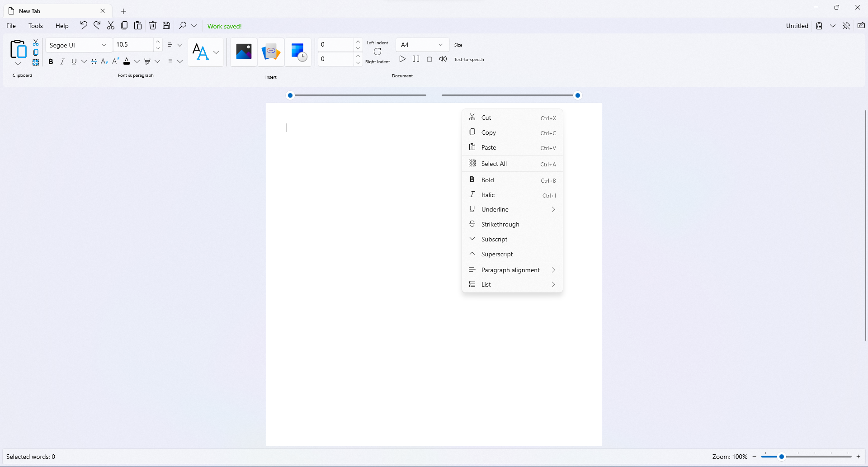Click the Undo icon in the title bar
Screen dimensions: 868x467
(83, 25)
